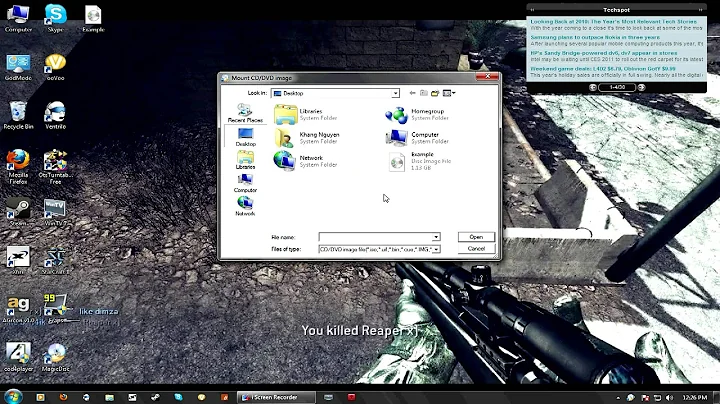The height and width of the screenshot is (404, 720).
Task: Select the WinTV 7 desktop shortcut
Action: pos(55,212)
